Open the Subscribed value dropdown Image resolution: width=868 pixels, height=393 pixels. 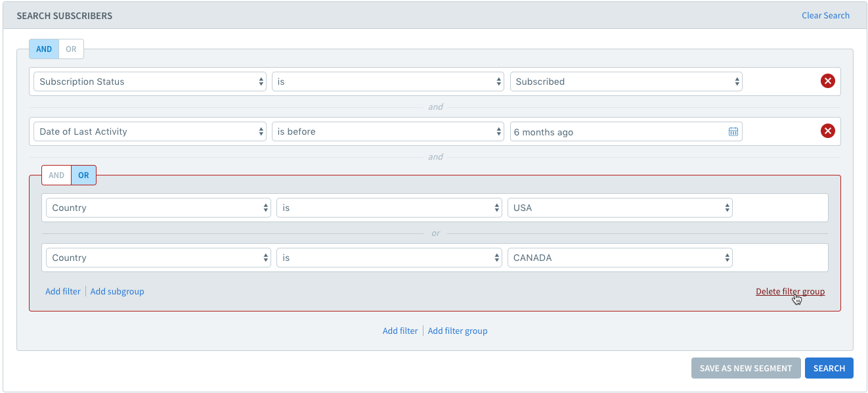pos(626,81)
